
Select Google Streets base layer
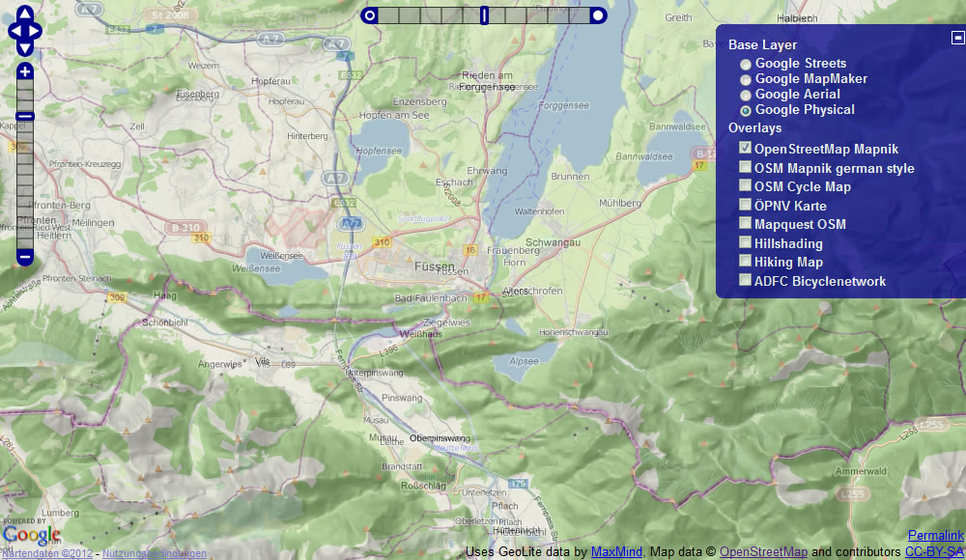pyautogui.click(x=746, y=64)
